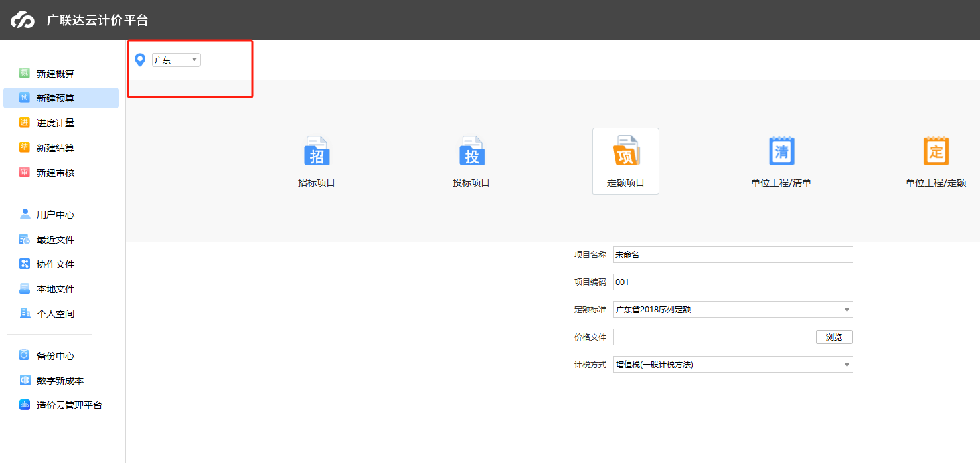
Task: Click the Glodon cloud logo icon
Action: click(22, 20)
